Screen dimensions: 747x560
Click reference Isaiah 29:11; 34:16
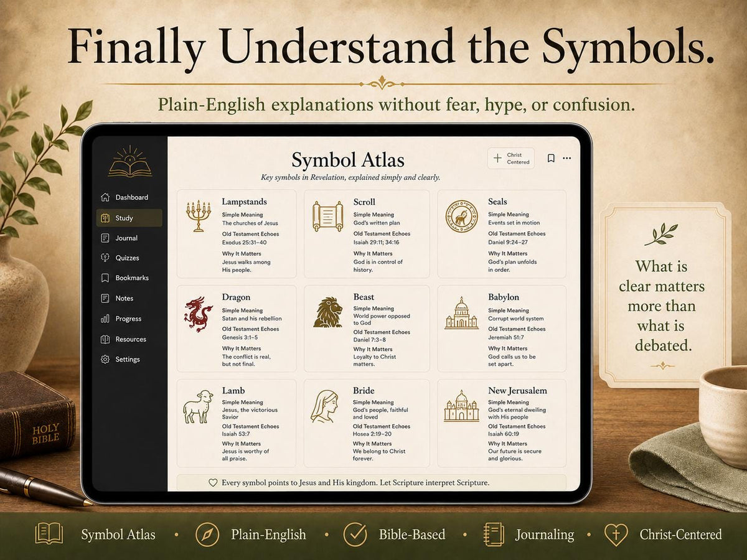pyautogui.click(x=377, y=243)
